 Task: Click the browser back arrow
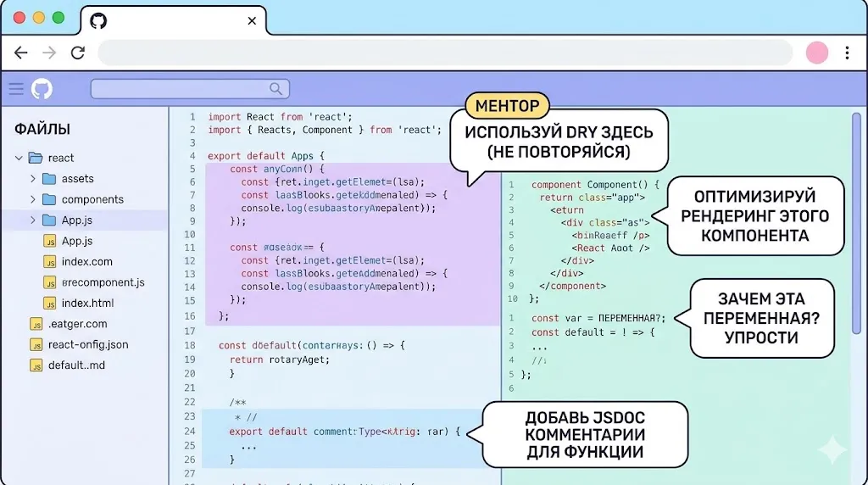click(21, 53)
